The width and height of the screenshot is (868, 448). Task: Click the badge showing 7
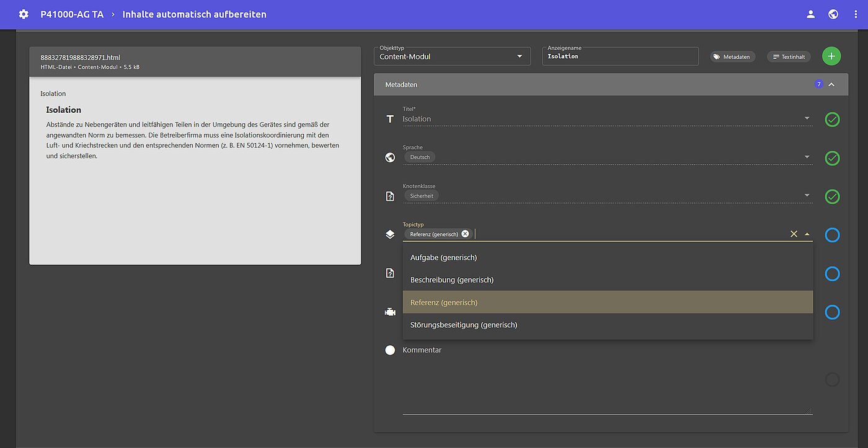[x=818, y=84]
